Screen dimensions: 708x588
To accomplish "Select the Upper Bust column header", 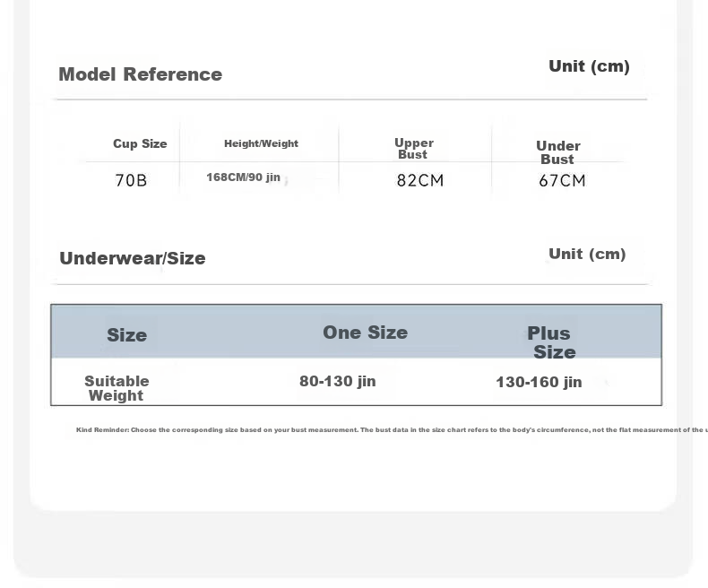I will (414, 149).
